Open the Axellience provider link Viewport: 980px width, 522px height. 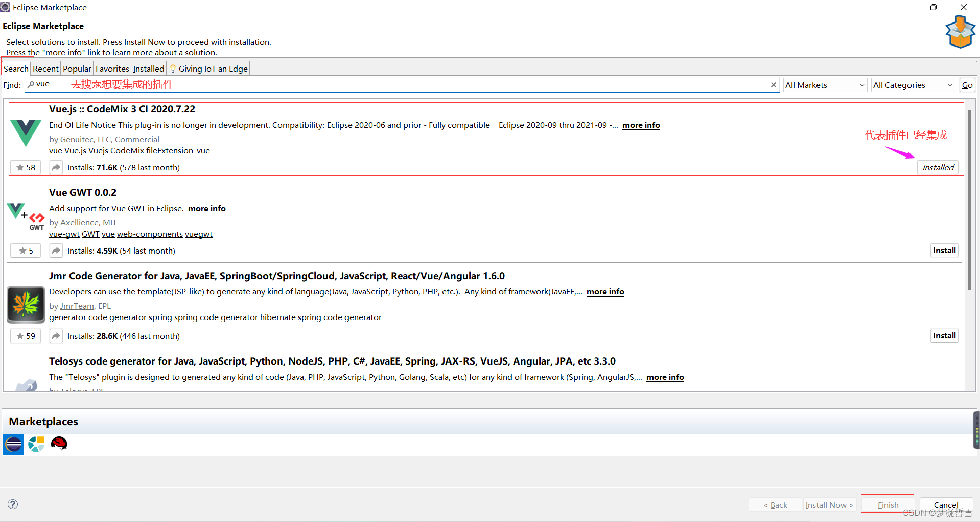[79, 222]
